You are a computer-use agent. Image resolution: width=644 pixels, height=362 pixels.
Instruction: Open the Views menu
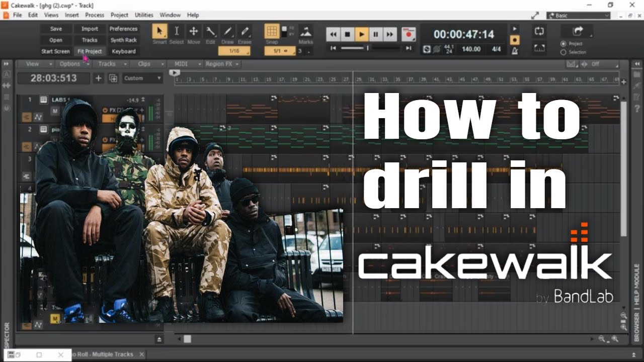51,15
